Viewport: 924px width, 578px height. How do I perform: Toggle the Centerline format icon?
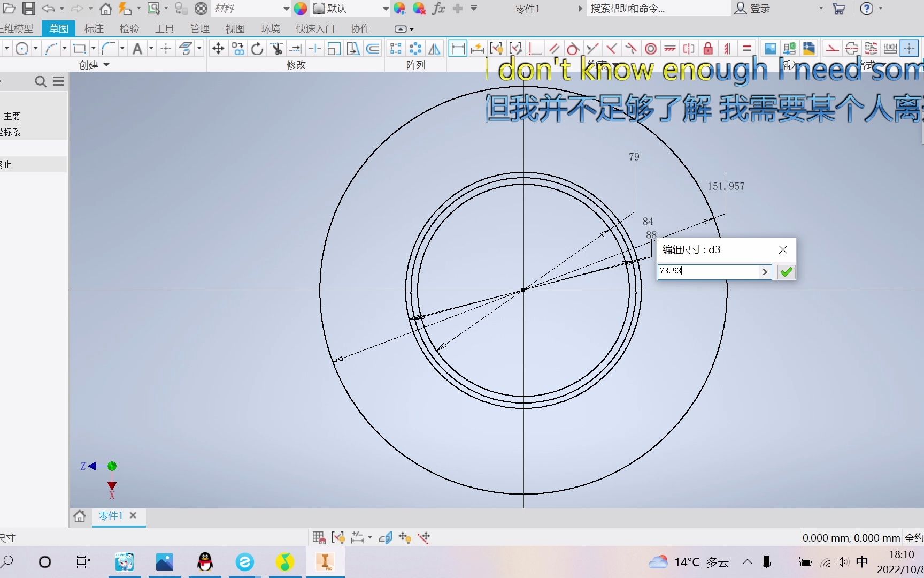pyautogui.click(x=851, y=49)
